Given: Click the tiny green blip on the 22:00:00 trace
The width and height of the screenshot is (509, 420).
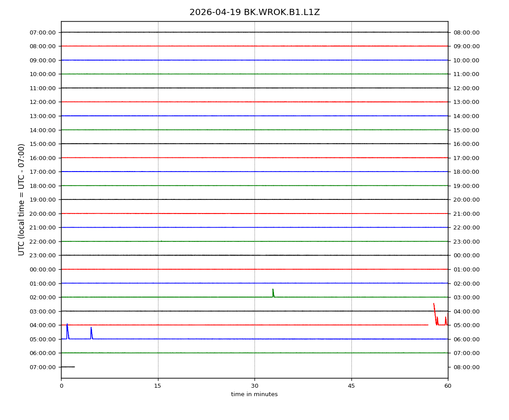Looking at the screenshot, I should pos(161,241).
